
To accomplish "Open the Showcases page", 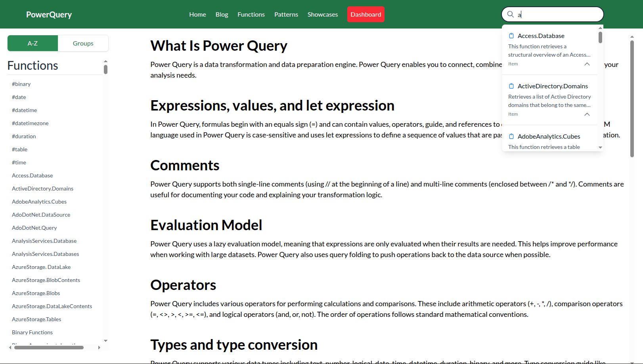I will pyautogui.click(x=322, y=14).
